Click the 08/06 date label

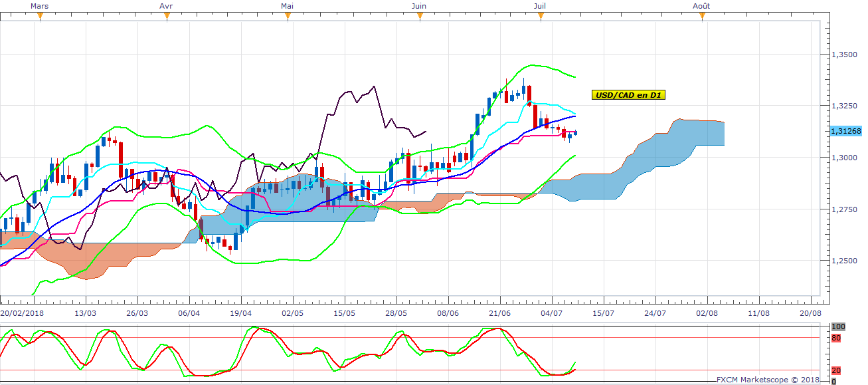(448, 313)
